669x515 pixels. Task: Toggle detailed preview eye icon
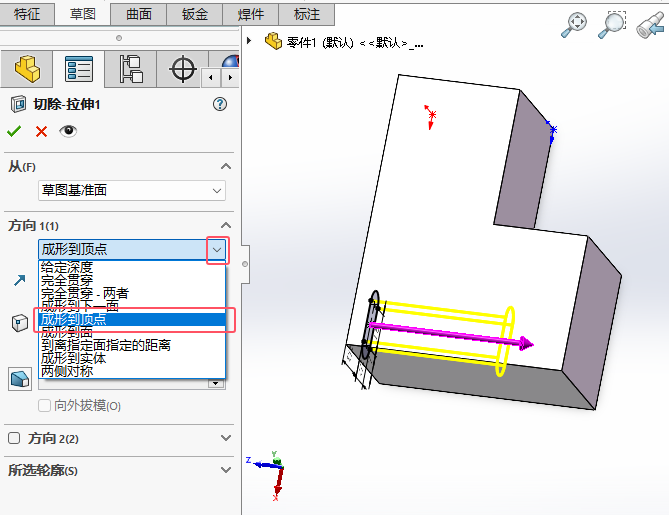click(68, 131)
